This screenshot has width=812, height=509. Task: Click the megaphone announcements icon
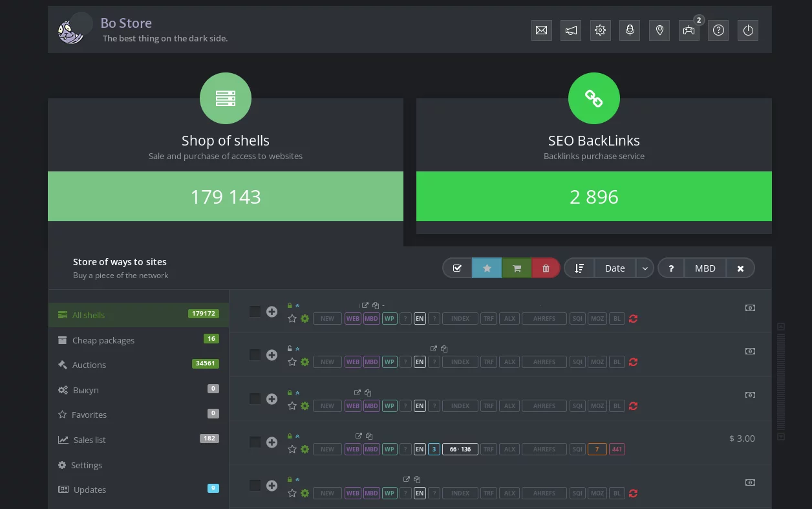click(571, 30)
